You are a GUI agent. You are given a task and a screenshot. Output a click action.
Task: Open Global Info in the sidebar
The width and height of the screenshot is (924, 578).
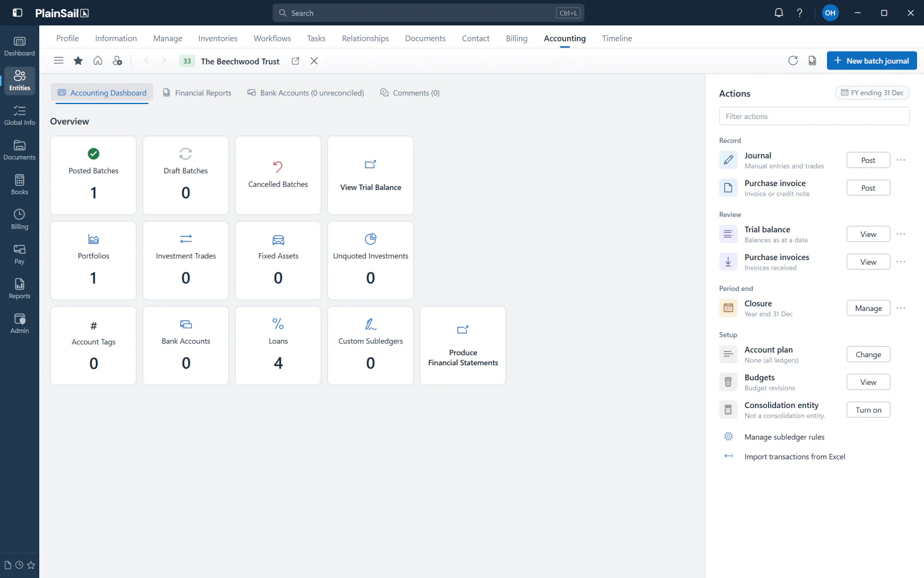[x=20, y=116]
